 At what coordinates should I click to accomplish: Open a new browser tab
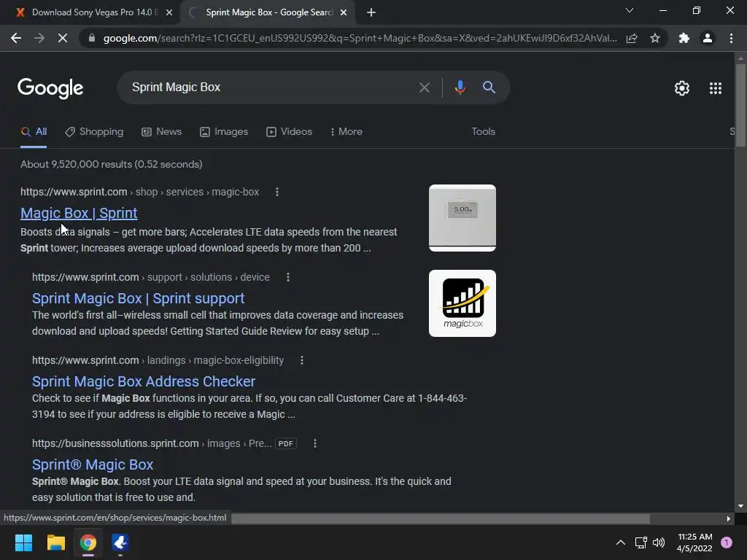(x=371, y=12)
